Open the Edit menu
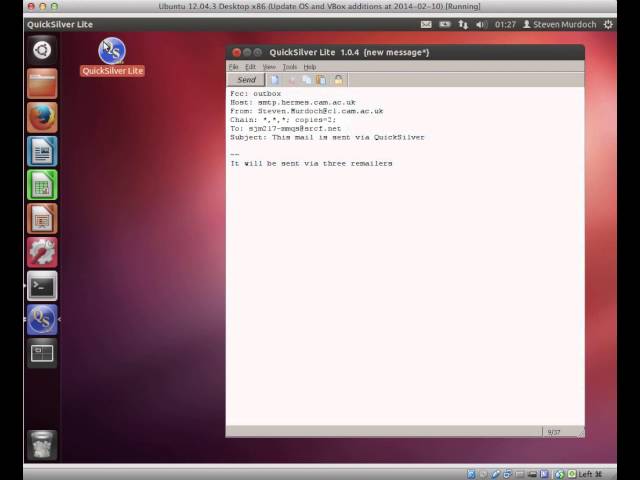 [x=250, y=67]
